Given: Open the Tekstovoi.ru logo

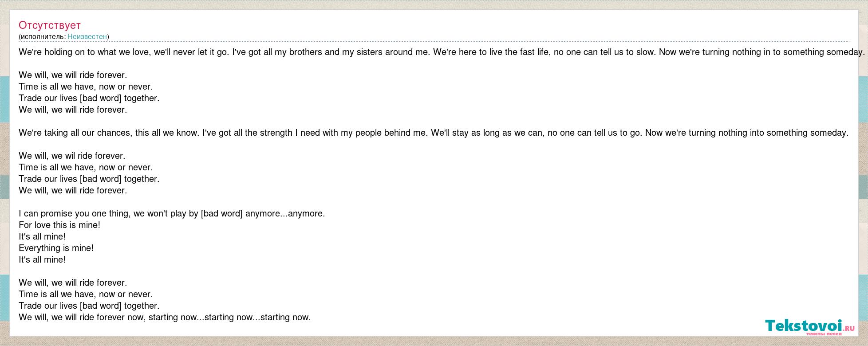Looking at the screenshot, I should pyautogui.click(x=810, y=327).
